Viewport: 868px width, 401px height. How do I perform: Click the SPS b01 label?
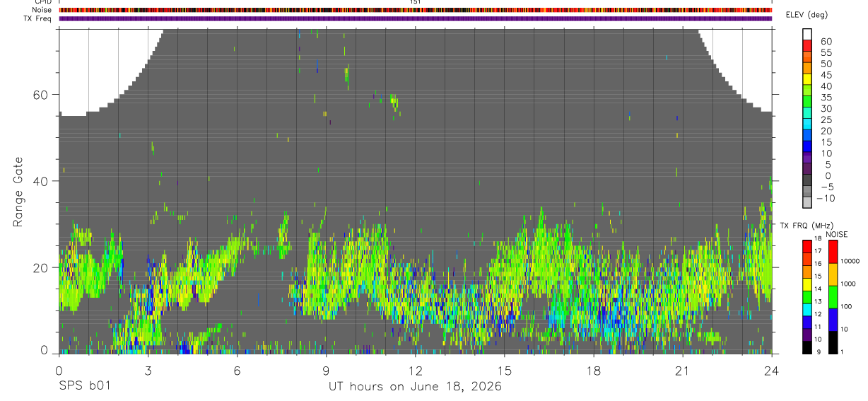(84, 387)
